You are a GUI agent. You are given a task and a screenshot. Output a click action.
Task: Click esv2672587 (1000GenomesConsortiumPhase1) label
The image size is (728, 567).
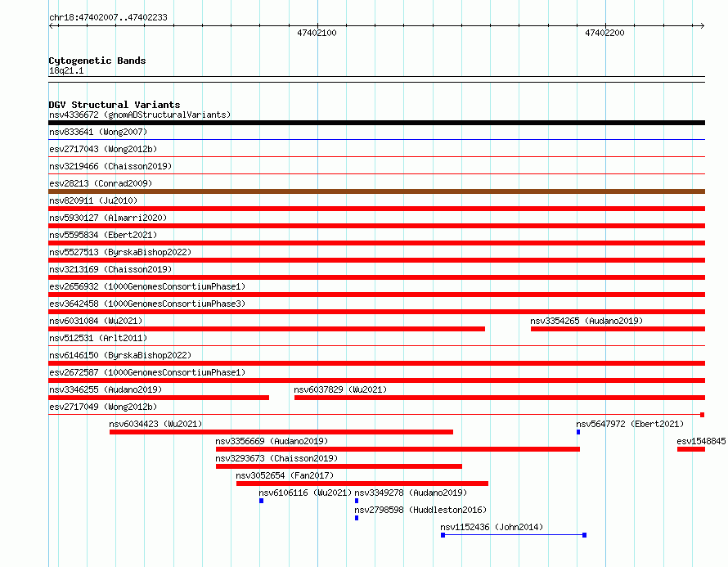[147, 372]
